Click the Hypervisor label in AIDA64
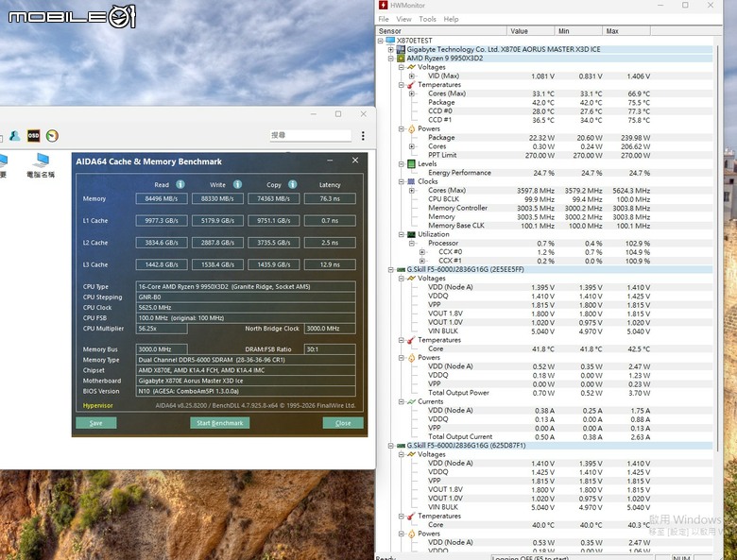This screenshot has width=737, height=560. pos(97,405)
